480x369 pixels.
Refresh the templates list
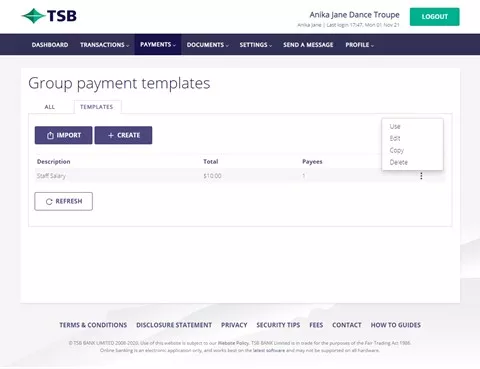(63, 201)
